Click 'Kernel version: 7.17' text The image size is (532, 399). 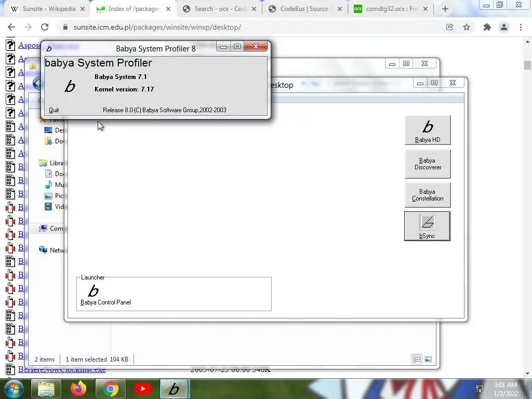(x=124, y=89)
